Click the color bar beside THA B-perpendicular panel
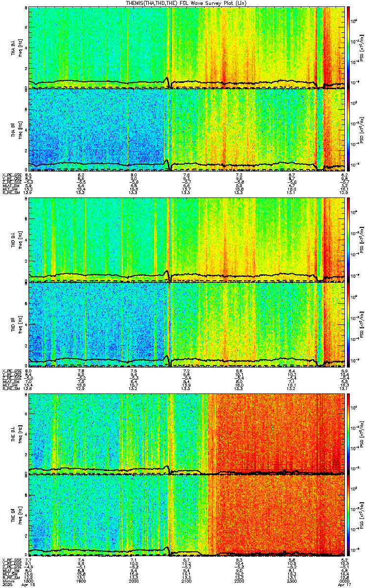 point(348,48)
